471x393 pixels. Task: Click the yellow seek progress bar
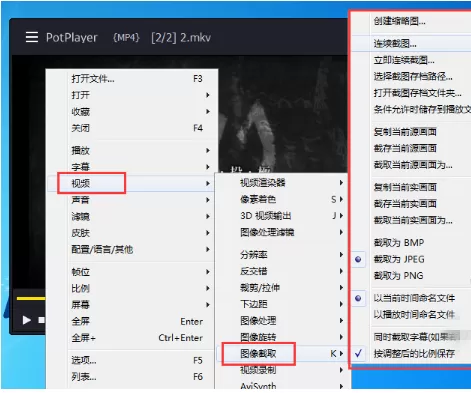tap(31, 298)
